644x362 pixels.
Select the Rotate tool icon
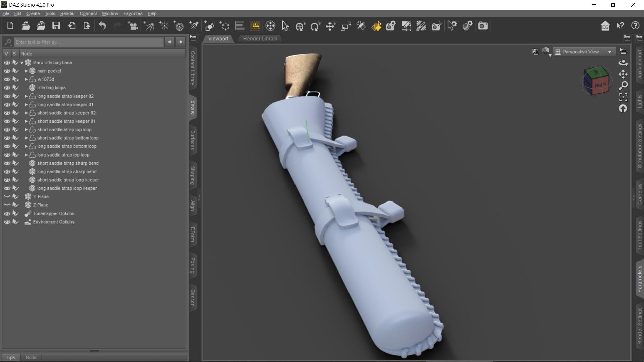coord(315,26)
